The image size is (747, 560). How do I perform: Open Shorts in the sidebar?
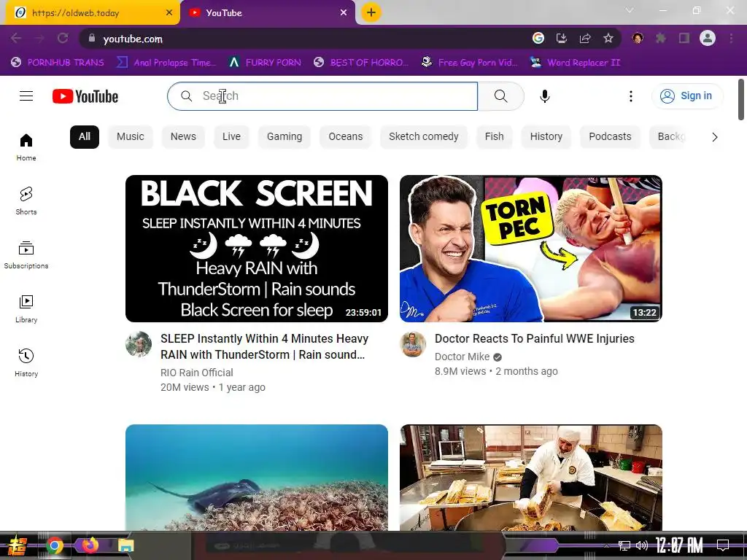click(x=26, y=201)
